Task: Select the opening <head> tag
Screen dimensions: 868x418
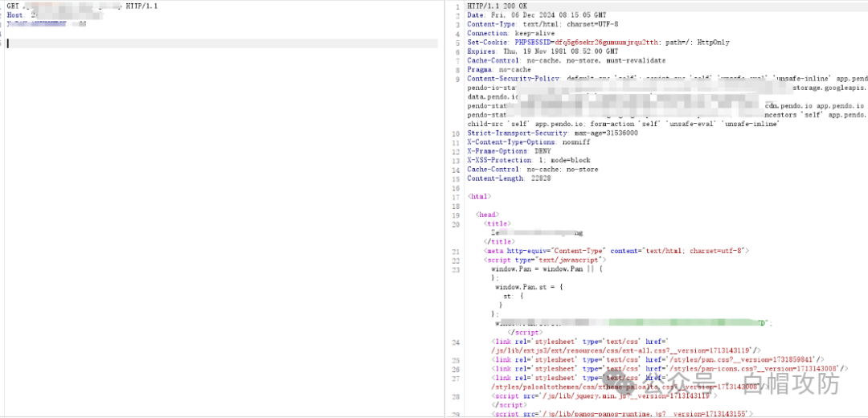Action: point(488,215)
